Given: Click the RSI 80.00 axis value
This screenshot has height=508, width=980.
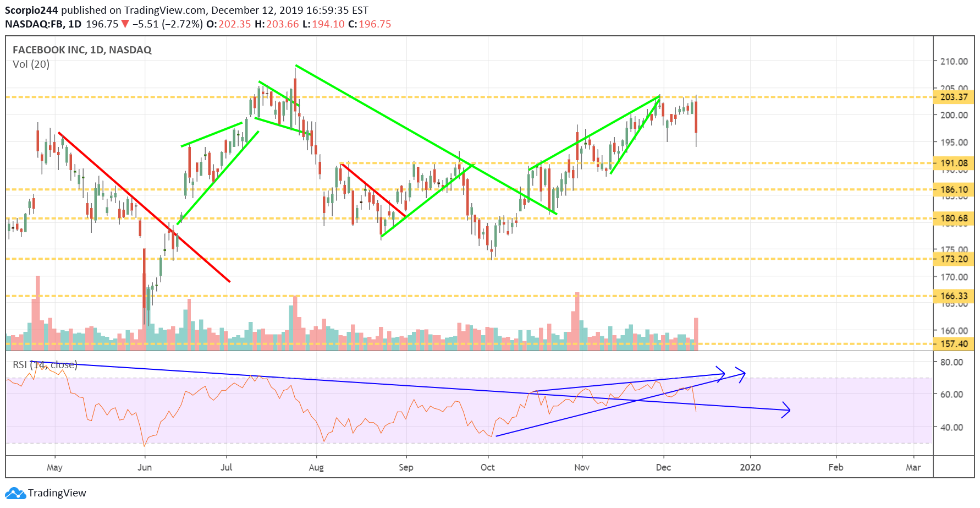Looking at the screenshot, I should 951,362.
